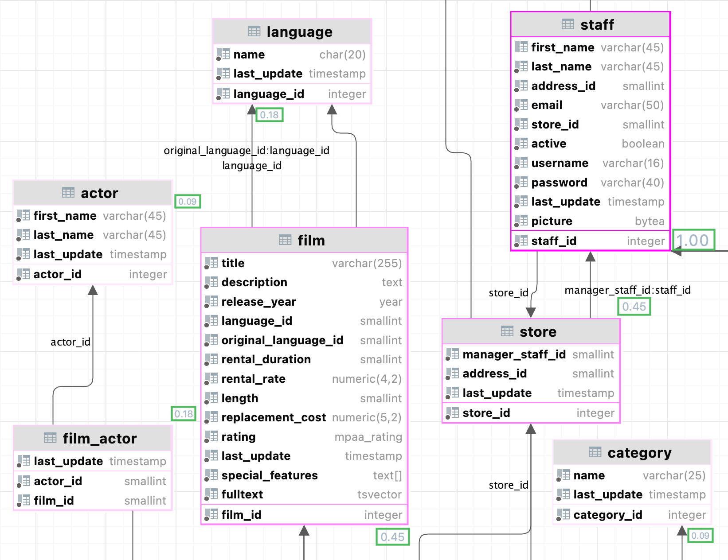Image resolution: width=728 pixels, height=560 pixels.
Task: Click the 0.45 label near manager_staff_id relation
Action: [634, 306]
